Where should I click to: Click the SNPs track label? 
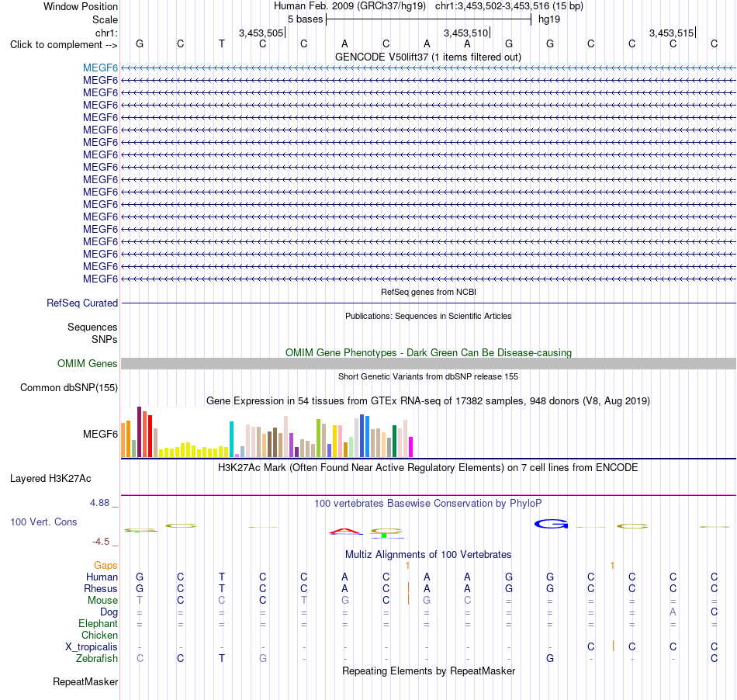click(105, 339)
